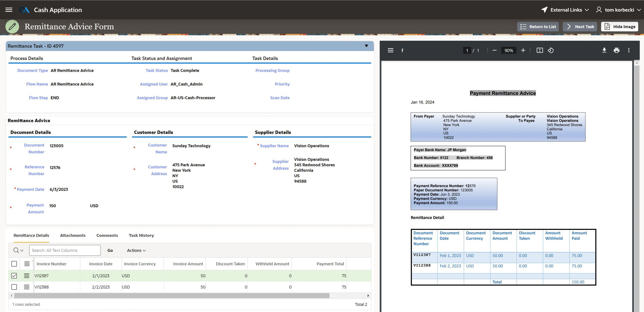The width and height of the screenshot is (644, 312).
Task: Print the PDF remittance document
Action: click(616, 50)
